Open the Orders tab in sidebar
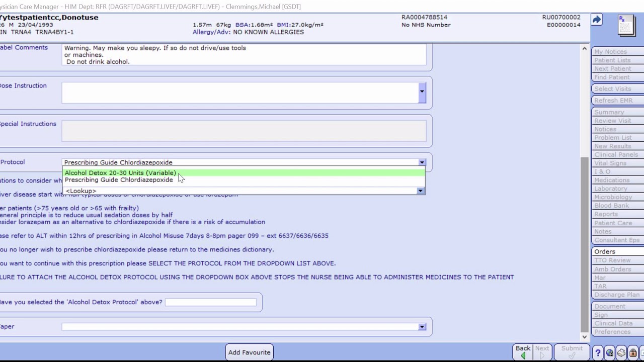This screenshot has height=362, width=644. (x=618, y=251)
